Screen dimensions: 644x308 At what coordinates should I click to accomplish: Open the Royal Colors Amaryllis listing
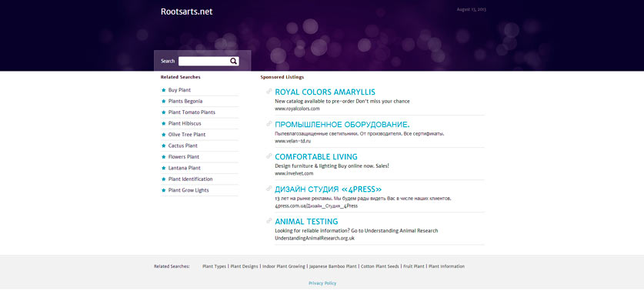tap(325, 92)
